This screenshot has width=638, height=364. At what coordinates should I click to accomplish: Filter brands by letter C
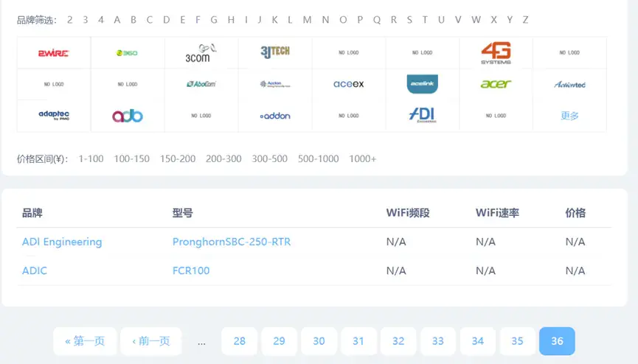149,19
